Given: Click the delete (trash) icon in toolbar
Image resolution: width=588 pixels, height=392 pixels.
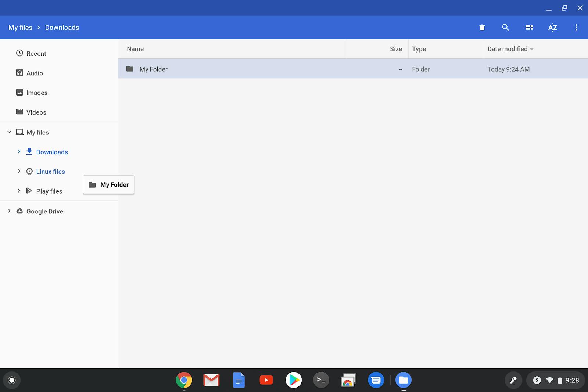Looking at the screenshot, I should (481, 27).
